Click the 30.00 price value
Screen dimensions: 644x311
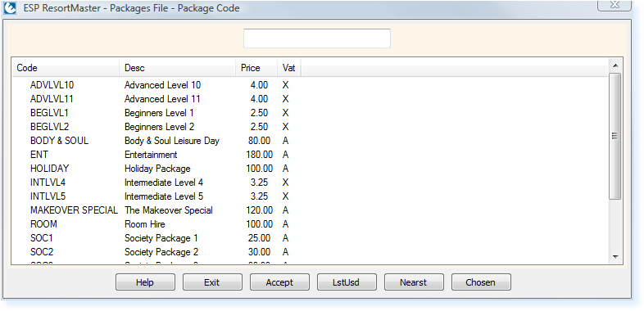(259, 252)
